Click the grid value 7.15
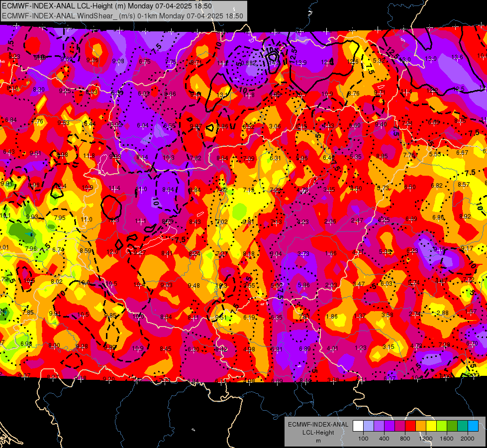Screen dimensions: 487x448 click(248, 190)
